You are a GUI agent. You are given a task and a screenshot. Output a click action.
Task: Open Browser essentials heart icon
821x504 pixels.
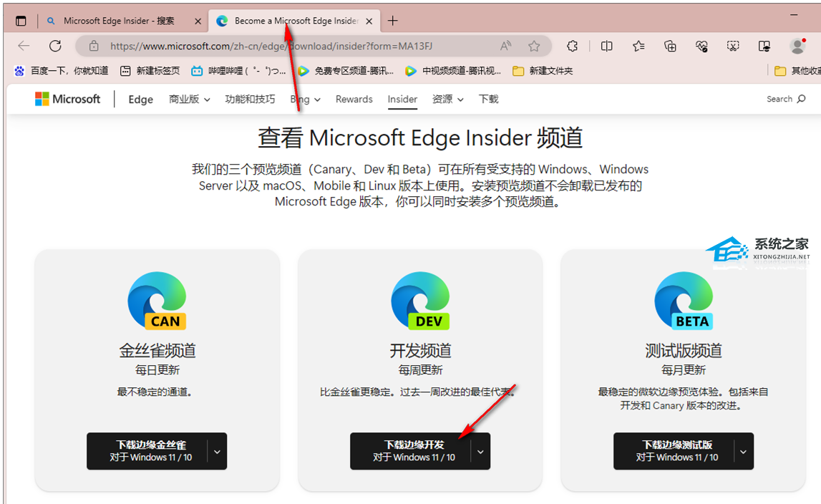pos(701,46)
